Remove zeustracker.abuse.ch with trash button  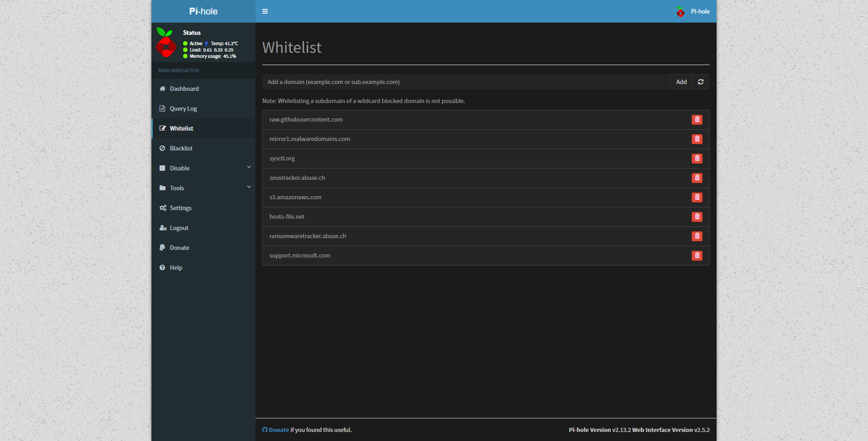point(697,178)
